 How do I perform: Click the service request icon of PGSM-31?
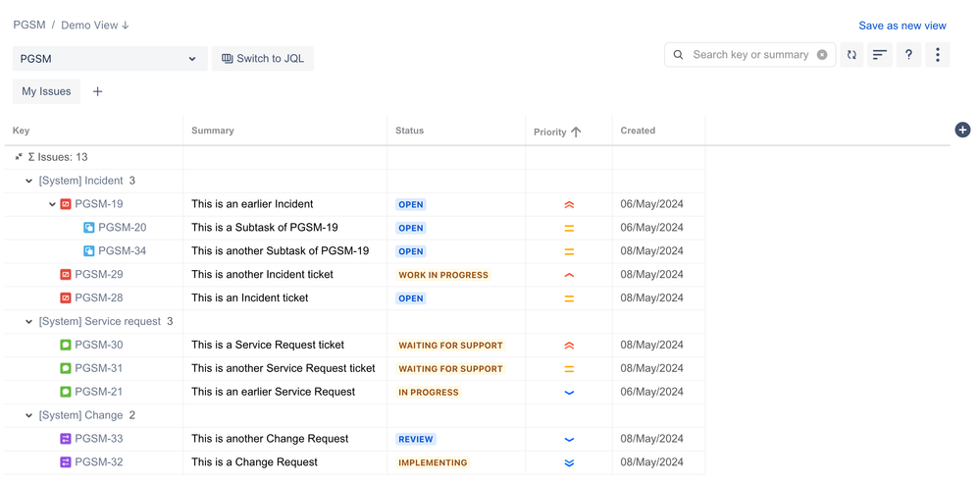[66, 368]
